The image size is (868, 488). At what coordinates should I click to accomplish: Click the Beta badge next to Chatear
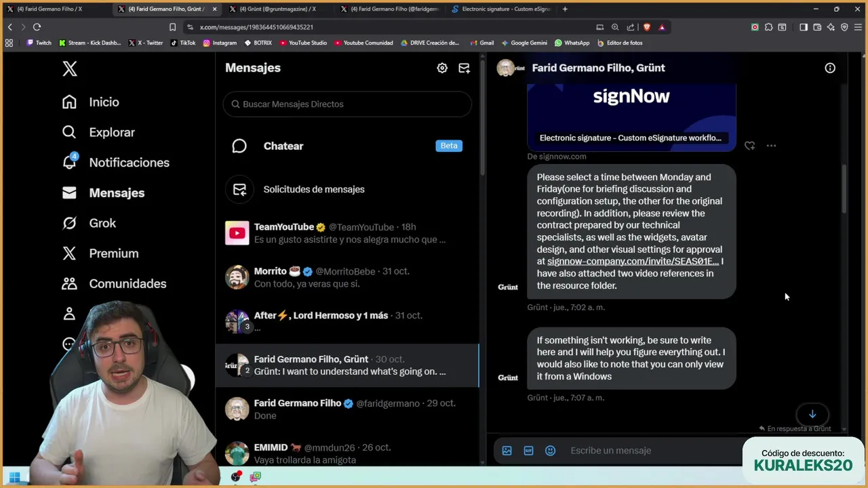[x=449, y=146]
